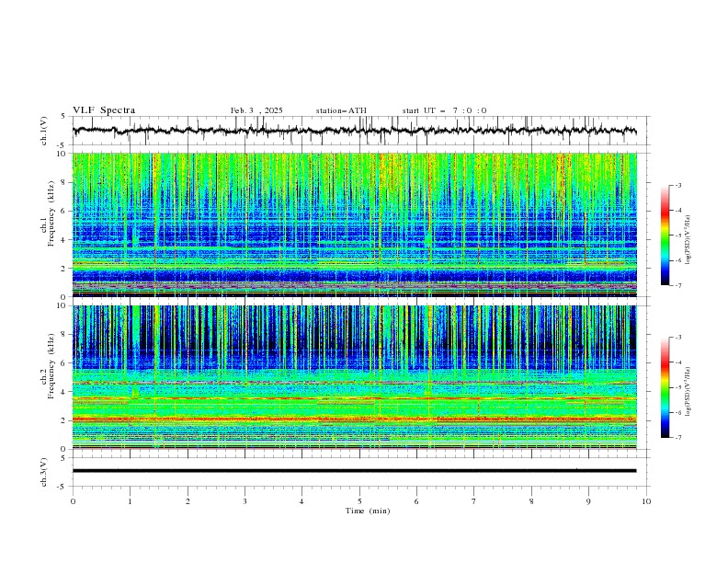Click the "-4" tick on lower colorbar
This screenshot has height=563, width=728.
tap(677, 362)
